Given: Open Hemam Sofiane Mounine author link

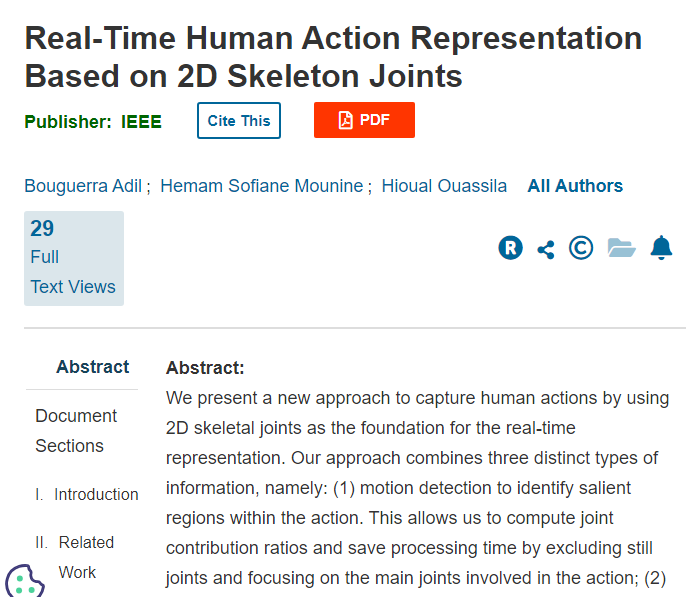Looking at the screenshot, I should [261, 186].
